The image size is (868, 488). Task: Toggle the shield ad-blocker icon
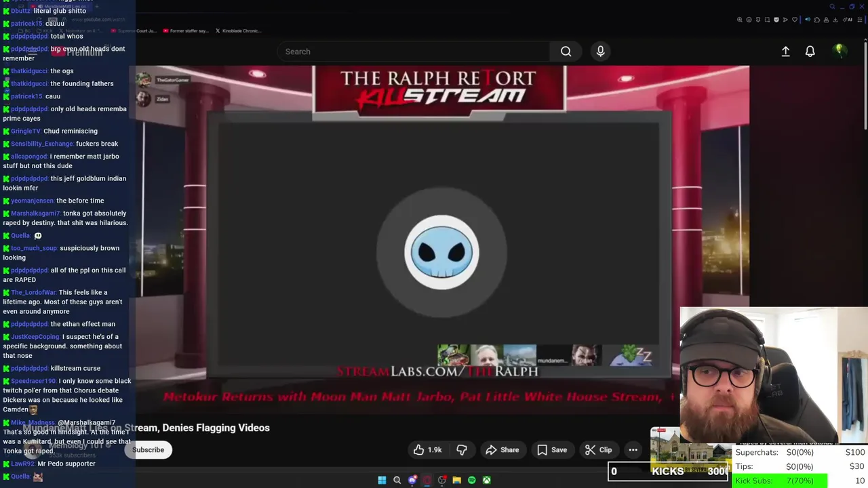tap(776, 20)
